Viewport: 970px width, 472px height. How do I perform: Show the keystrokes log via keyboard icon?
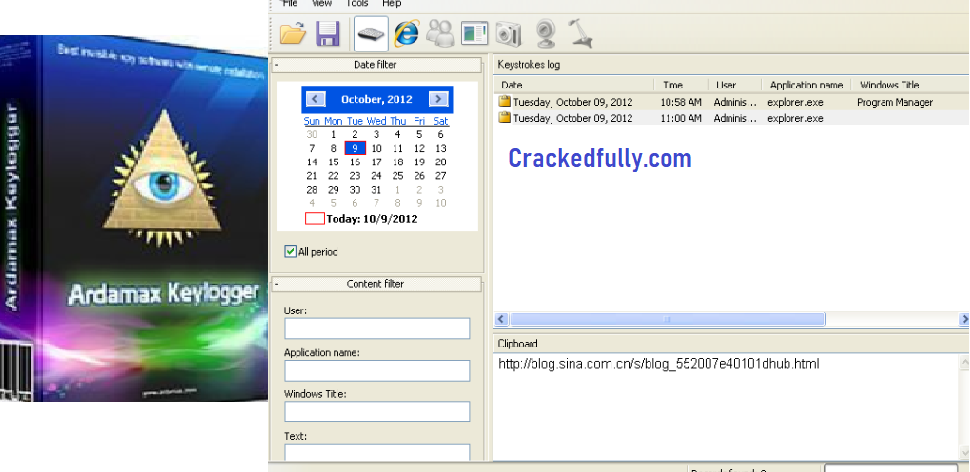371,33
